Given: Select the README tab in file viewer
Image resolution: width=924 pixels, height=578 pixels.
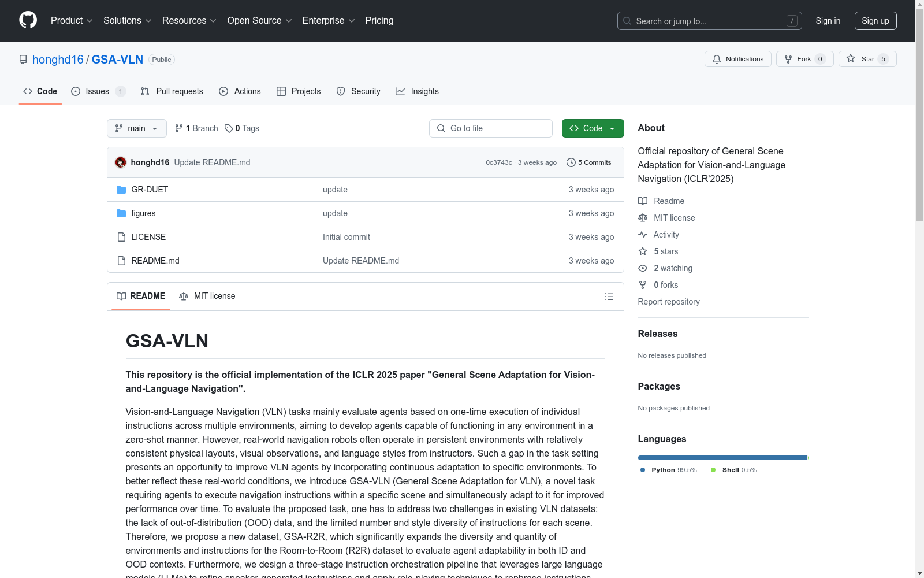Looking at the screenshot, I should pos(141,296).
